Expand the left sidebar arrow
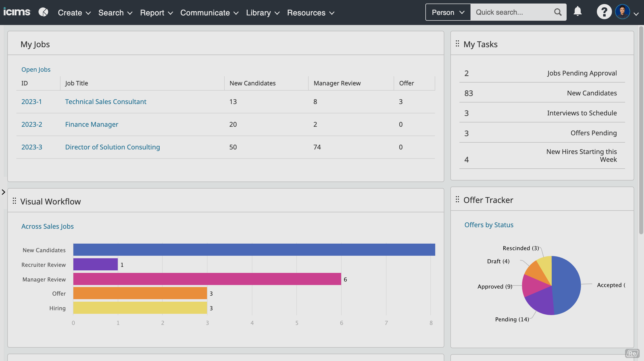This screenshot has width=644, height=361. tap(3, 192)
